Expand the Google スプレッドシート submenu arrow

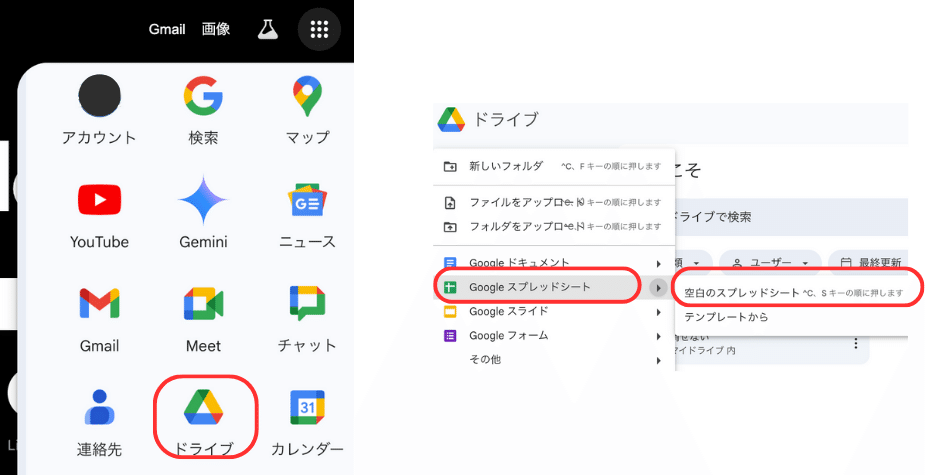coord(658,288)
